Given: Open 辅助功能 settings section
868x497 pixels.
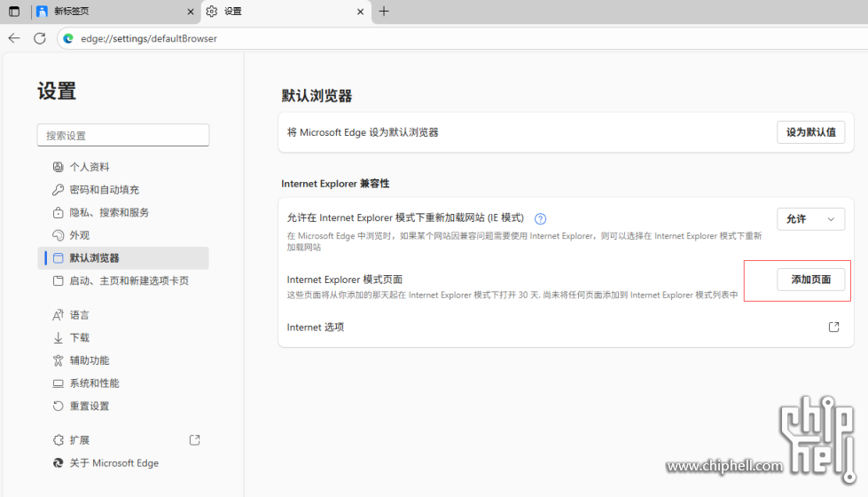Looking at the screenshot, I should coord(123,360).
